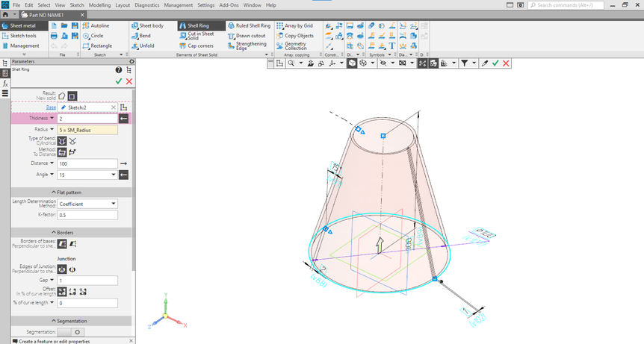Select the Cap corners tool
Viewport: 644px width, 344px height.
[196, 46]
